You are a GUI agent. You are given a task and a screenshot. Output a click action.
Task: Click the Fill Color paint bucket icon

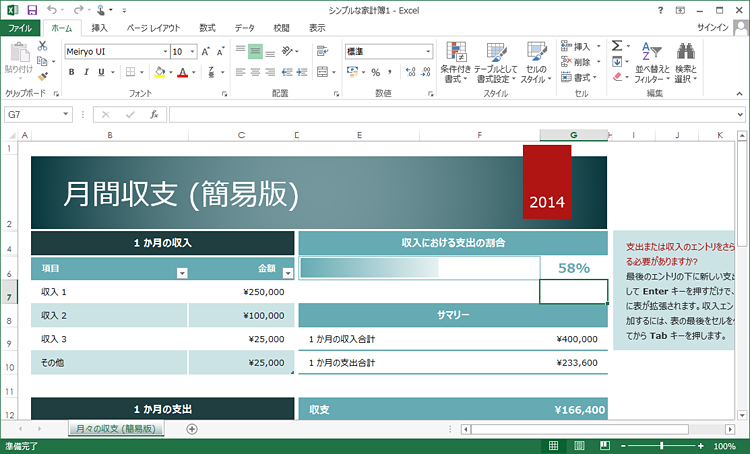(160, 72)
